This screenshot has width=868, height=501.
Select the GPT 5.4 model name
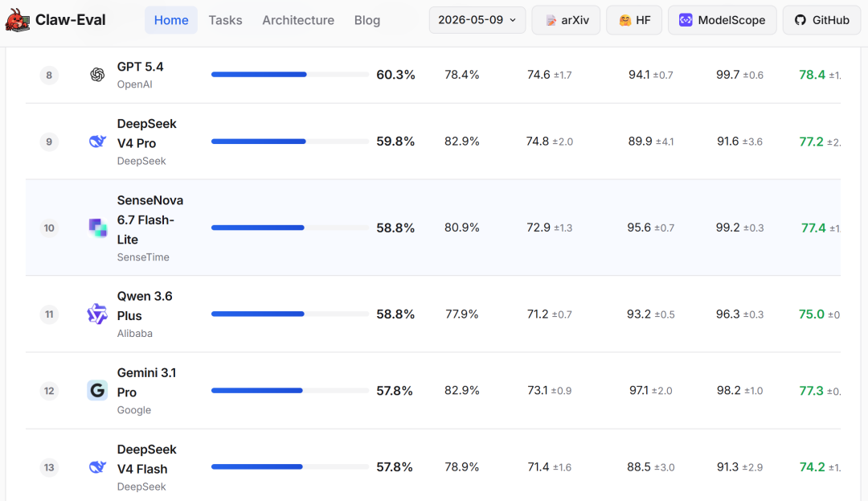click(x=140, y=67)
